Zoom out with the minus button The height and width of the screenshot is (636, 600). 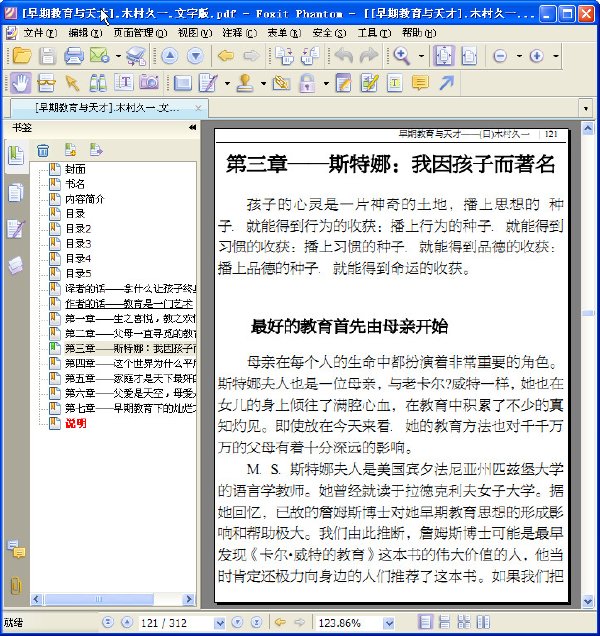(500, 56)
